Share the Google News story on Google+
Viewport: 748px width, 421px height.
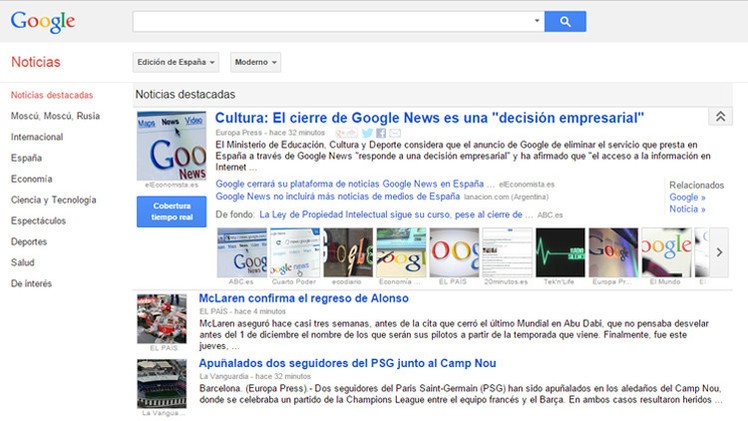tap(346, 133)
